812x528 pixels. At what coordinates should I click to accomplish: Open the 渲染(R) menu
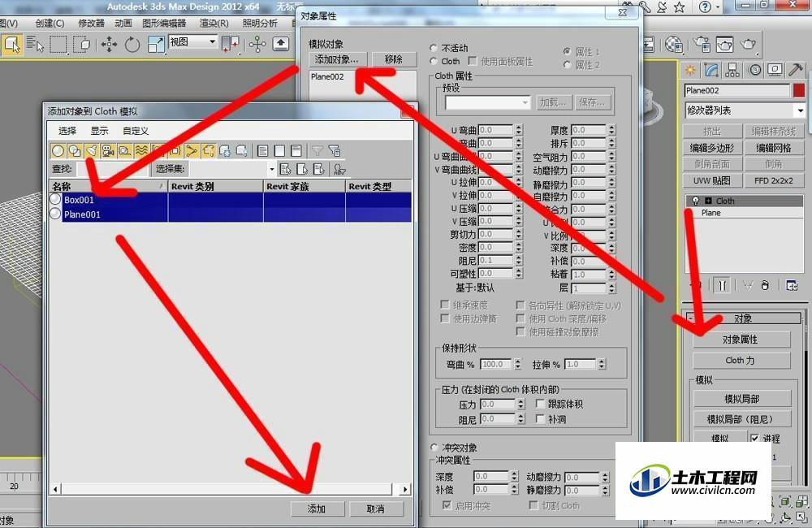(214, 24)
